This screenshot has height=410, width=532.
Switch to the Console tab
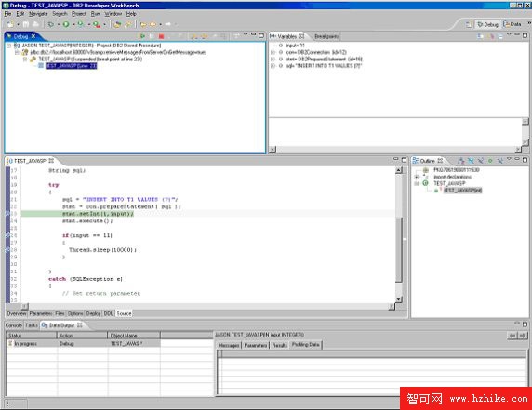point(14,325)
